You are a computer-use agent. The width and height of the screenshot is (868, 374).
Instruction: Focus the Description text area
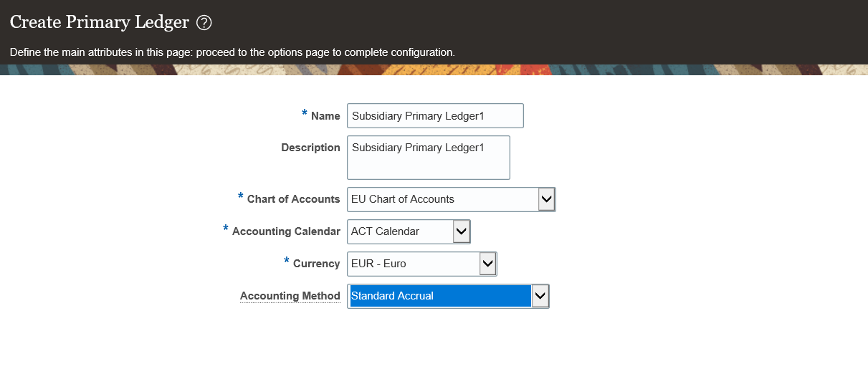click(x=428, y=158)
